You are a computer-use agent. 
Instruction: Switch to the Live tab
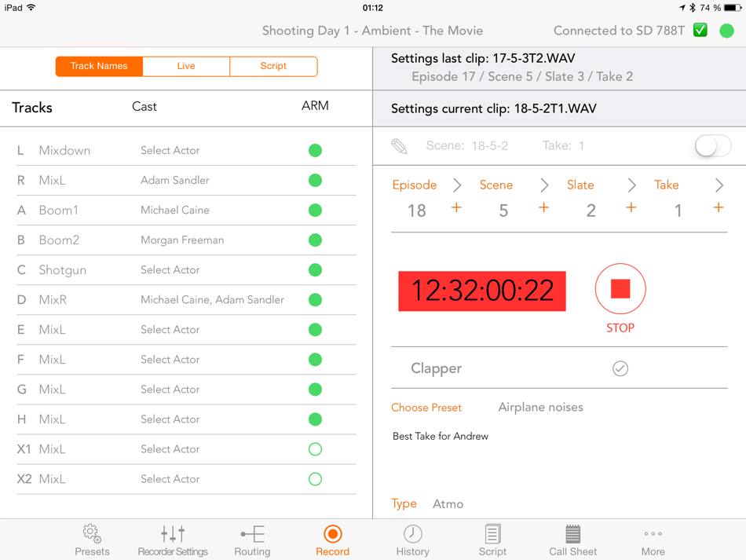pos(186,67)
